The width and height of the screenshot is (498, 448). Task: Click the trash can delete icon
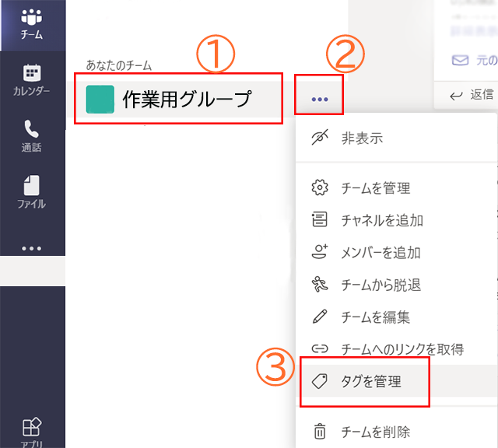[320, 431]
